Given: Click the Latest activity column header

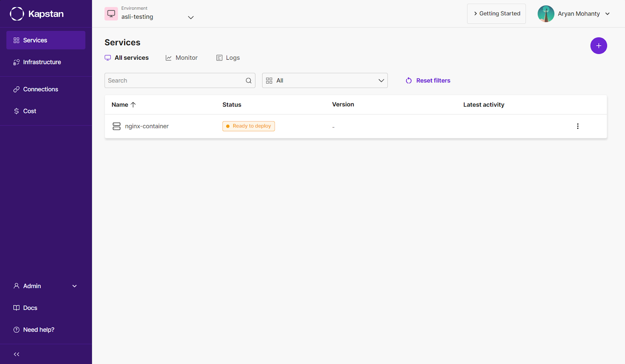Looking at the screenshot, I should pos(484,105).
